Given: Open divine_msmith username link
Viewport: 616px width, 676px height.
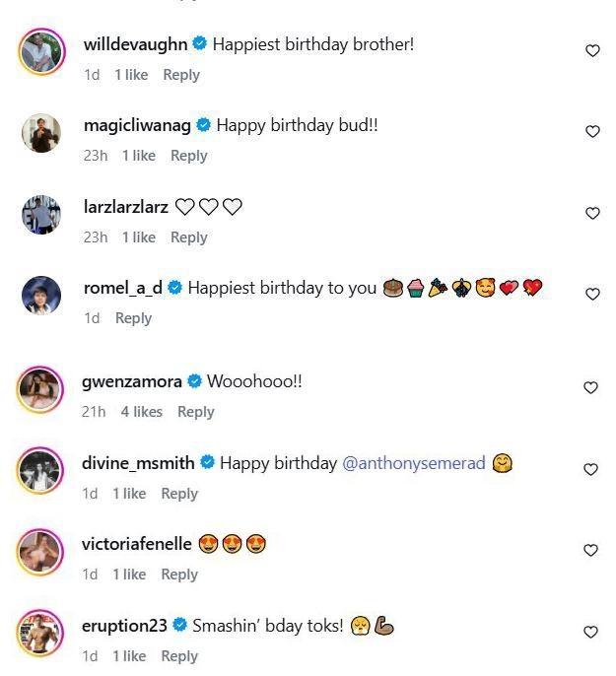Looking at the screenshot, I should click(140, 463).
